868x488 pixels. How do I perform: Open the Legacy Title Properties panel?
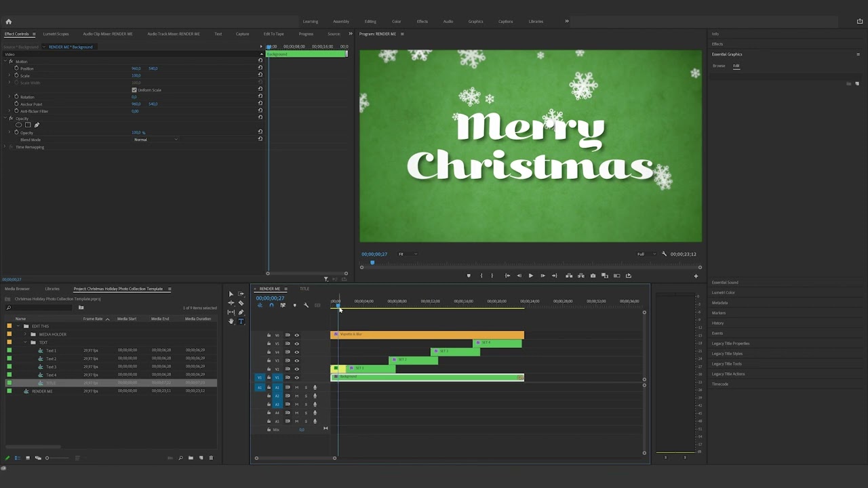[x=730, y=344]
